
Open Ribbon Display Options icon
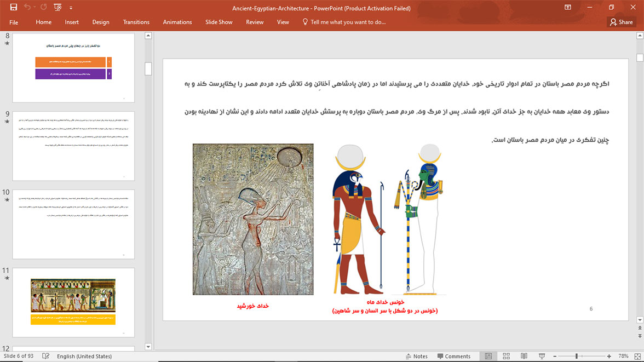click(x=567, y=8)
